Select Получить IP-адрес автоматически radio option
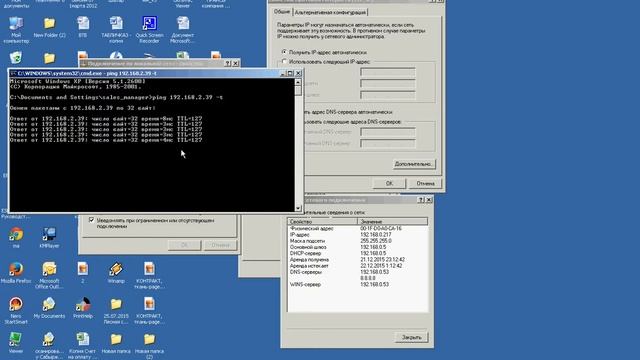 click(x=284, y=52)
